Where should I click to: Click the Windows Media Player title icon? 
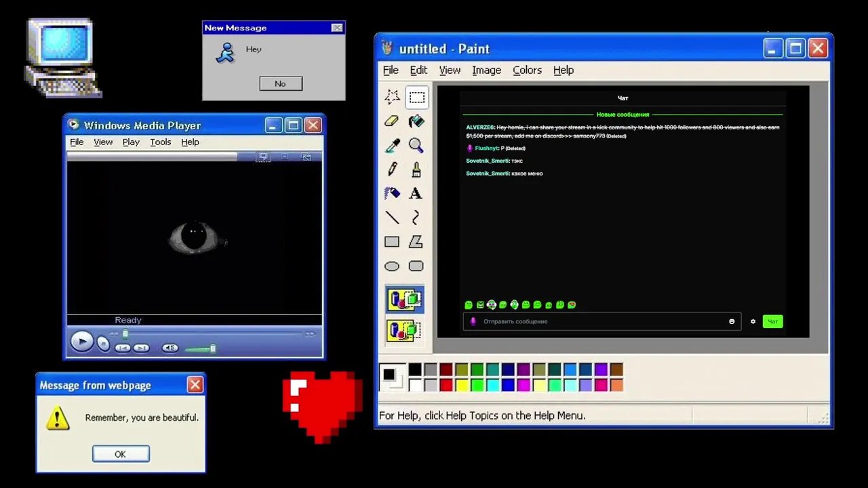73,125
